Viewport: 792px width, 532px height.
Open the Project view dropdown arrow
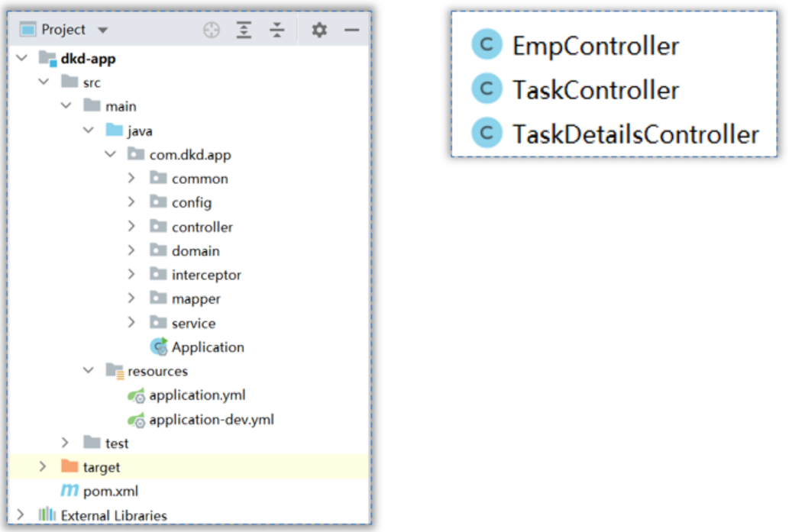click(x=102, y=31)
